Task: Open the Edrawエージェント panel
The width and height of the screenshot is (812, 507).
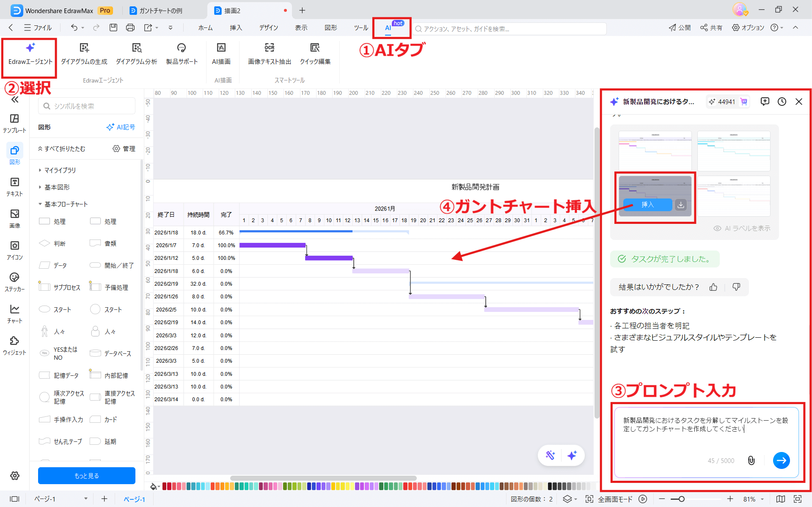Action: (29, 53)
